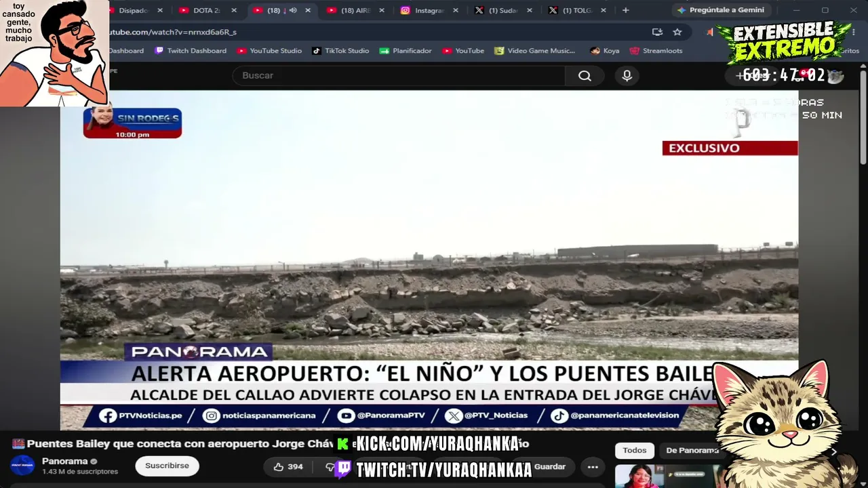Open the Panorama channel name link

click(65, 462)
